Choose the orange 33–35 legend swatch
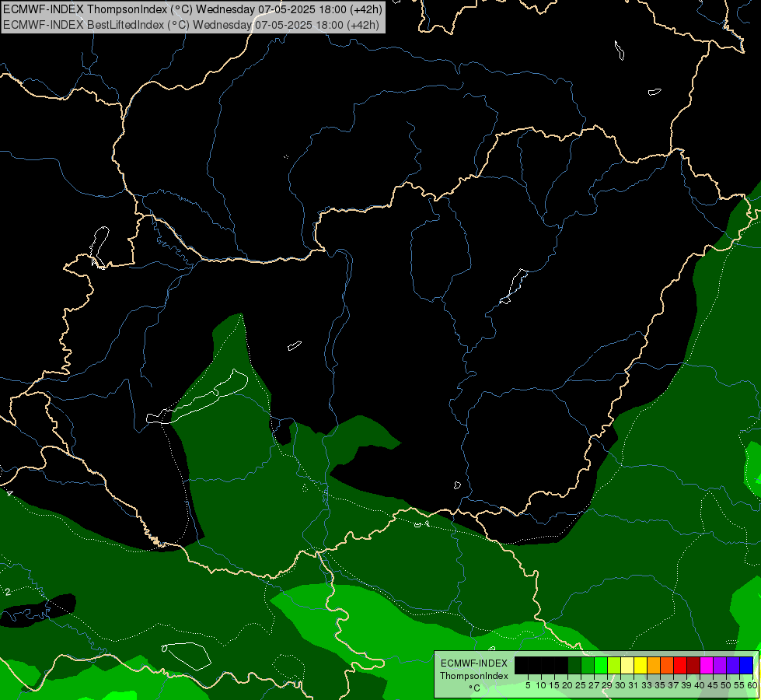Image resolution: width=761 pixels, height=700 pixels. coord(654,666)
